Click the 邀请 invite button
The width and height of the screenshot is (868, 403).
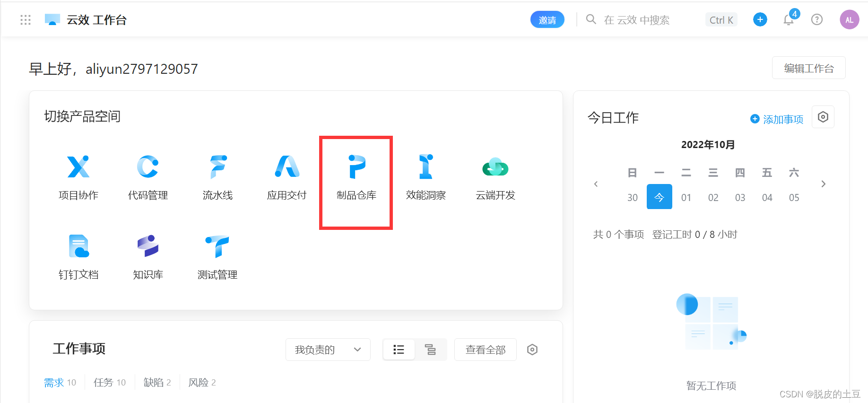click(547, 19)
